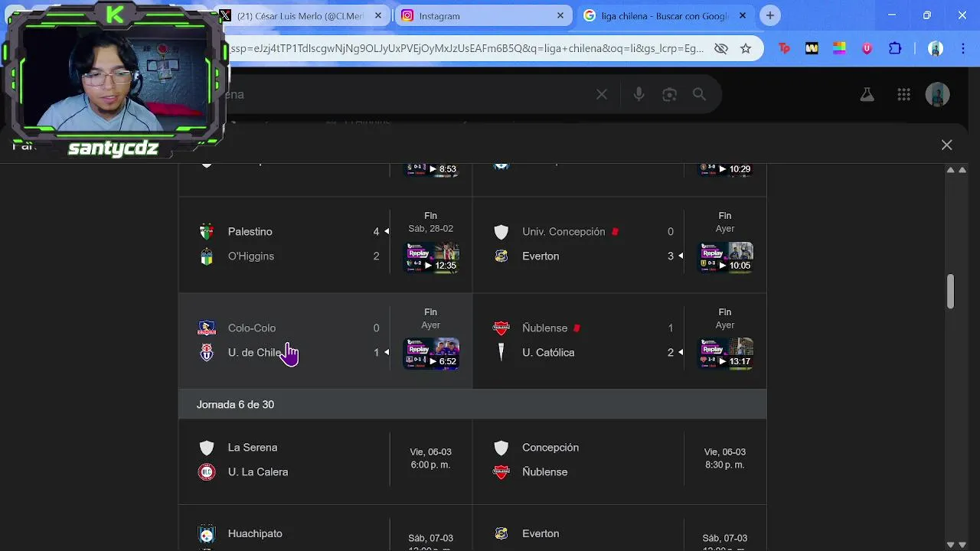Open the Chrome profile avatar
The width and height of the screenshot is (980, 551).
[x=935, y=48]
